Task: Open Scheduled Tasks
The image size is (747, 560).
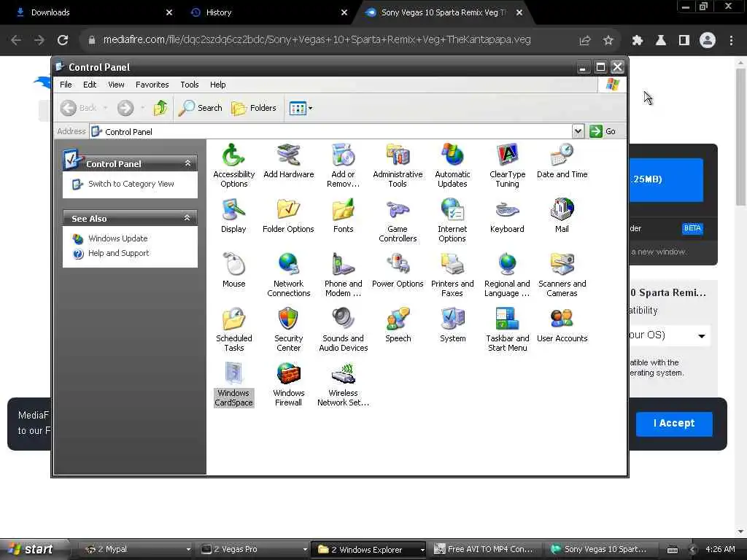Action: [233, 330]
